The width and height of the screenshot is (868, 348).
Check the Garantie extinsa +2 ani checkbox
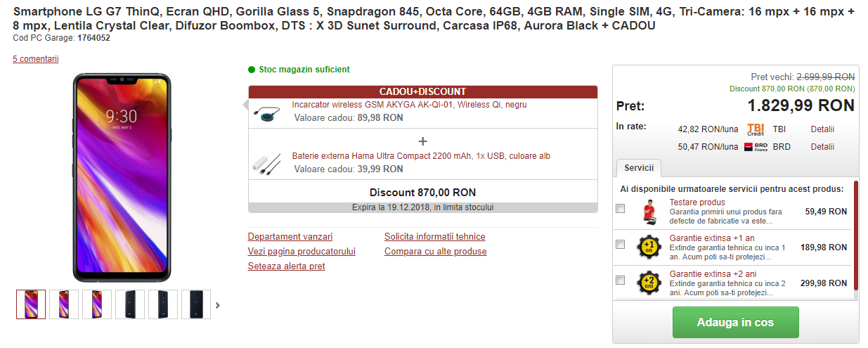620,281
